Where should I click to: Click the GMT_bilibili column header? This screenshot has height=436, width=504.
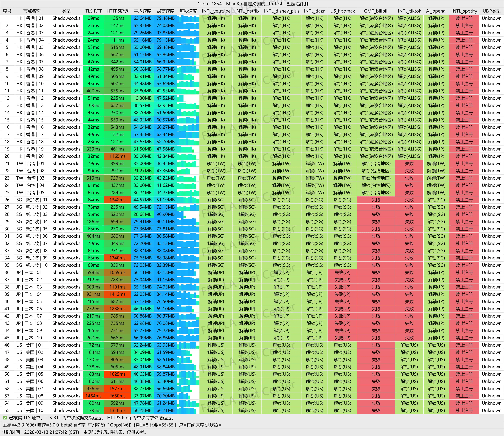coord(376,11)
